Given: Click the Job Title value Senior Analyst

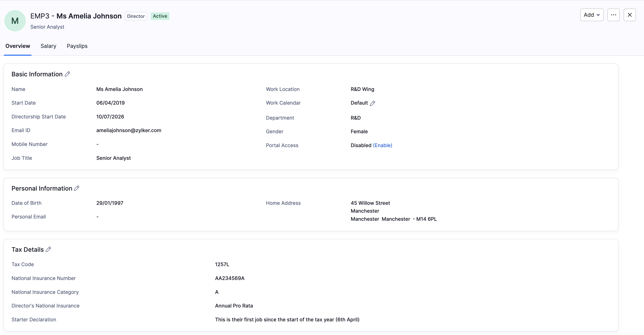Looking at the screenshot, I should (x=113, y=158).
